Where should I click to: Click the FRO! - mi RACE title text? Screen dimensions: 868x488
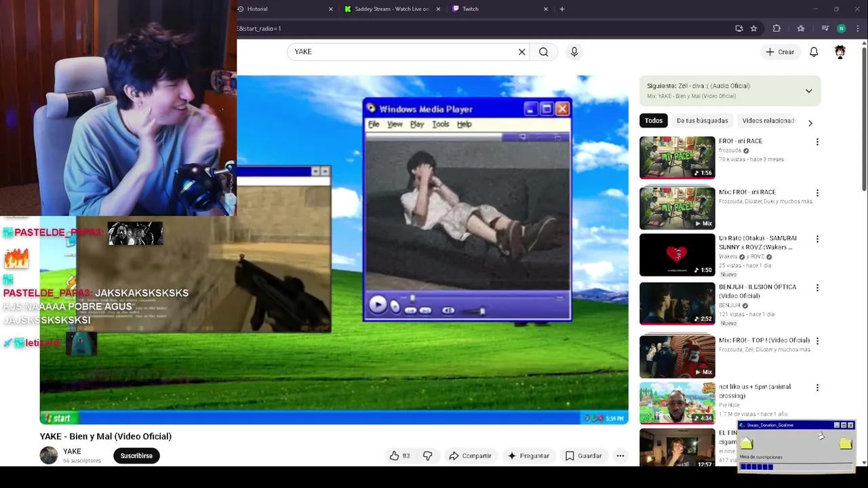tap(741, 141)
